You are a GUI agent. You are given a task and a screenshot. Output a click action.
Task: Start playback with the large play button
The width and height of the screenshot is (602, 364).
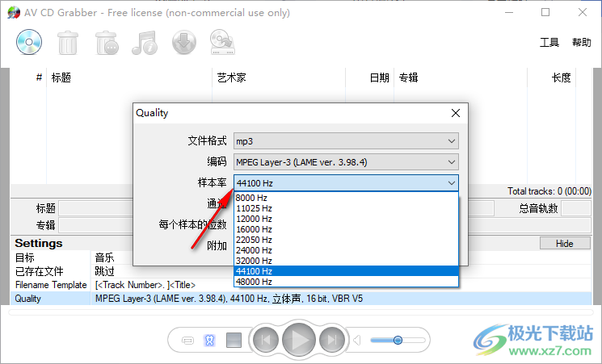(299, 340)
